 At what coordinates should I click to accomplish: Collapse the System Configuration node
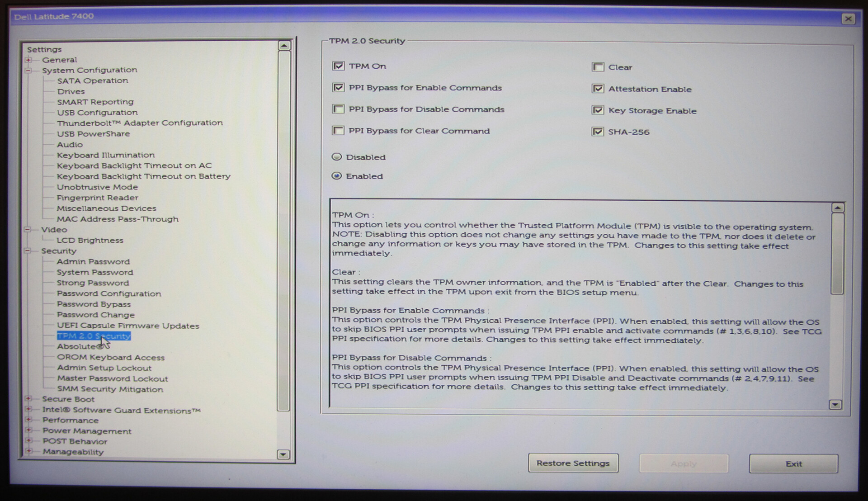coord(28,71)
